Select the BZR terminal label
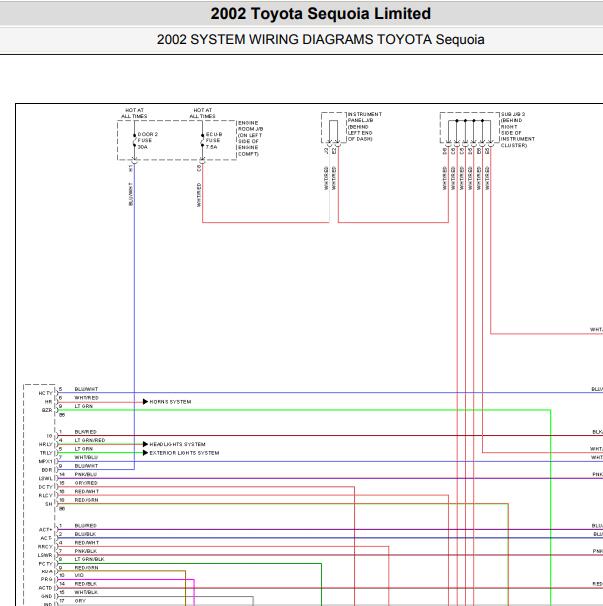The image size is (603, 606). 47,410
